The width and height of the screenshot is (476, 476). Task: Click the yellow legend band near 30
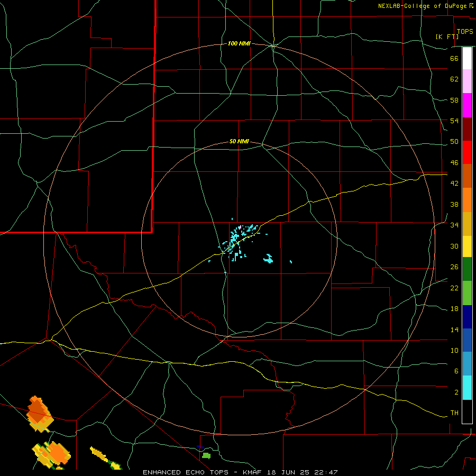tap(467, 246)
